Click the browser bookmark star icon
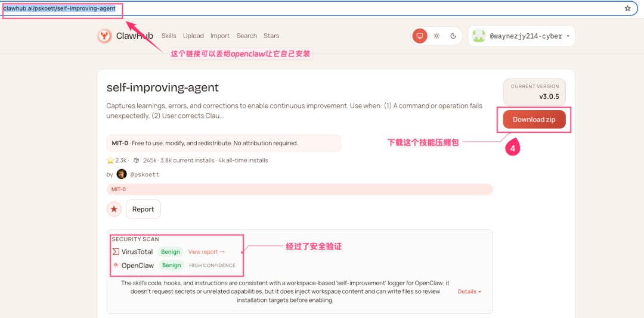Image resolution: width=644 pixels, height=318 pixels. pos(627,8)
